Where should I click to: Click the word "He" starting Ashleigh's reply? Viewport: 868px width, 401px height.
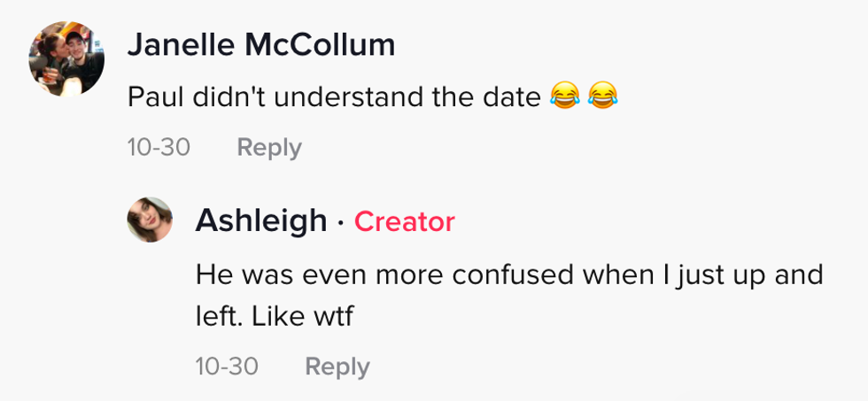click(210, 274)
